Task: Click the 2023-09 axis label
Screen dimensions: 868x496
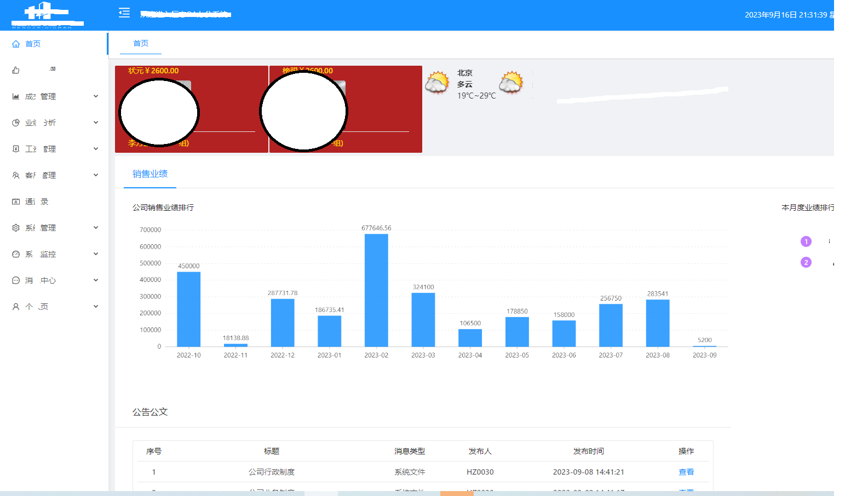Action: click(704, 355)
